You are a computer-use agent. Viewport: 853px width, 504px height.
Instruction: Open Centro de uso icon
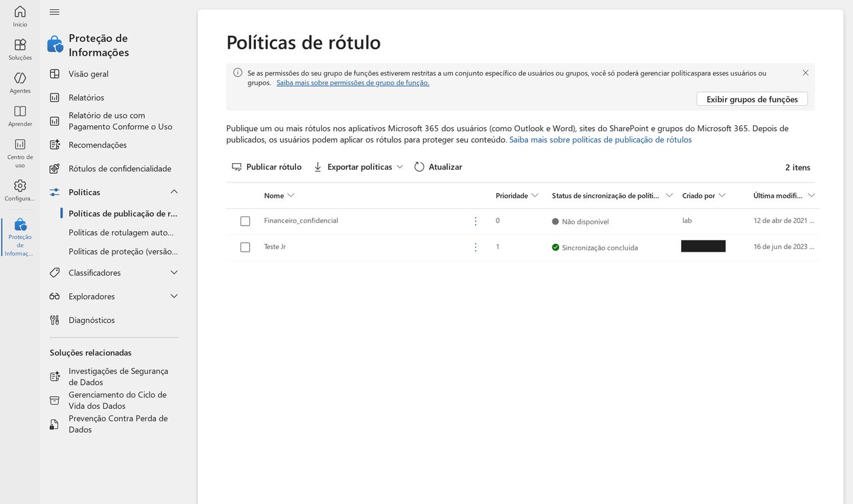(20, 152)
